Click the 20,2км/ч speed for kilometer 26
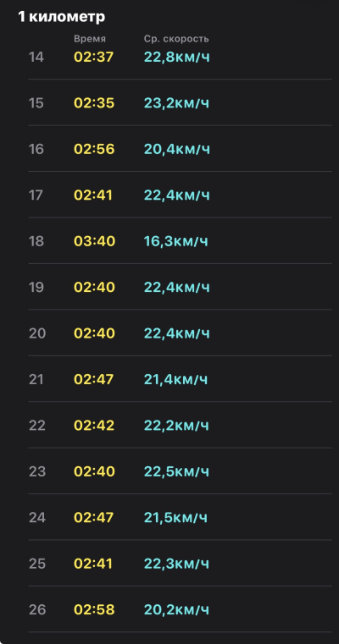This screenshot has height=644, width=339. tap(176, 609)
